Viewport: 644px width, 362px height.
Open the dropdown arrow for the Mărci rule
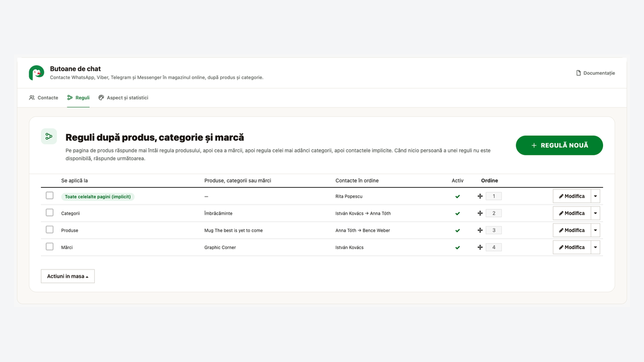(595, 247)
